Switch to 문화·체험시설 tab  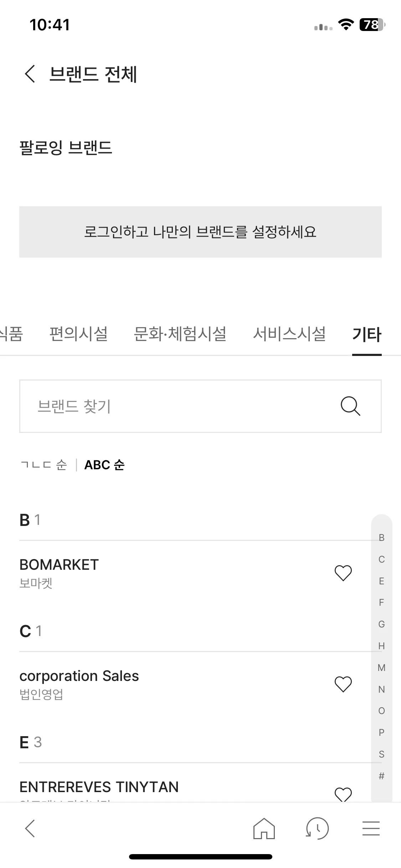[x=180, y=334]
